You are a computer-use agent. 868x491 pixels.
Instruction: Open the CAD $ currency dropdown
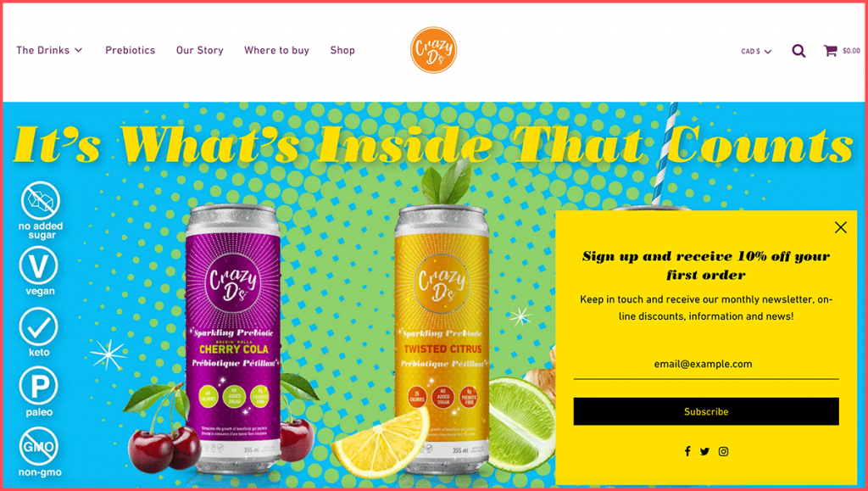756,52
